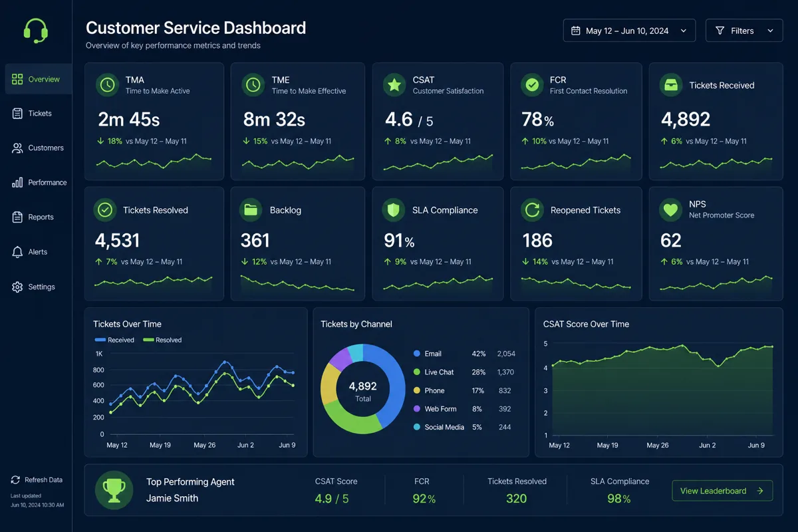Screen dimensions: 798x532
Task: Go to the Customers menu item
Action: pos(39,148)
